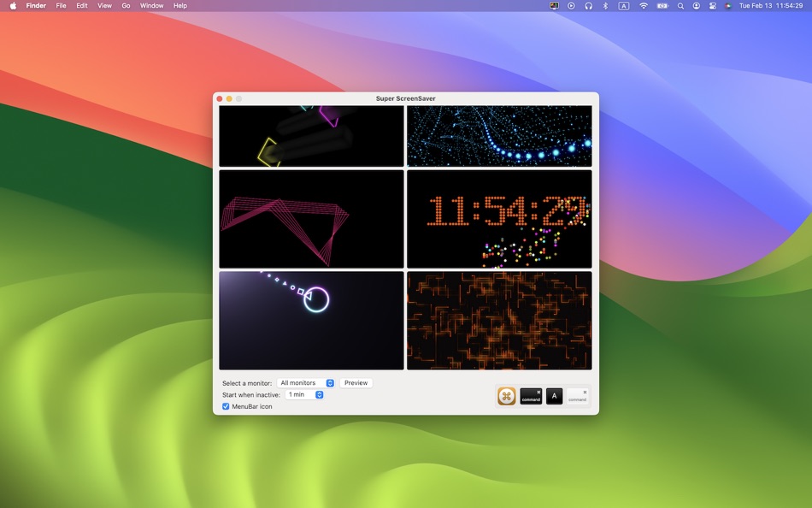Click the 'Select a monitor:' label
This screenshot has height=508, width=812.
point(247,383)
